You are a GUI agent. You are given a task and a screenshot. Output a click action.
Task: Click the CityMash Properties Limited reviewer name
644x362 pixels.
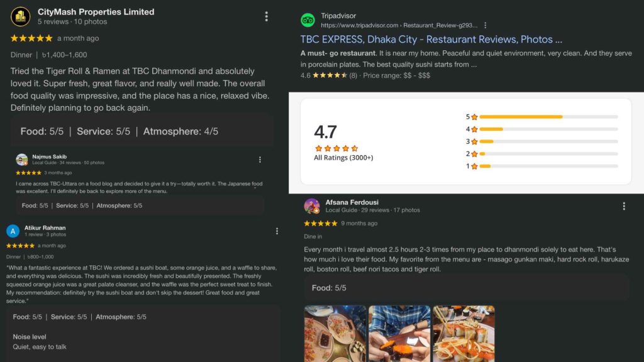click(96, 11)
